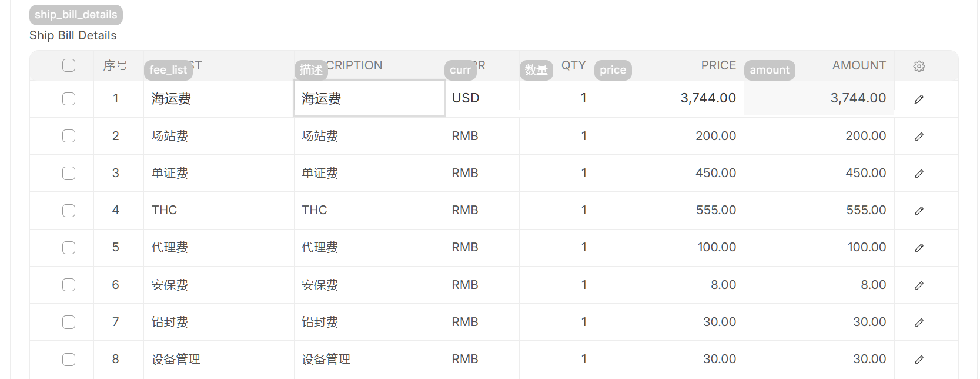Screen dimensions: 980x379
Task: Click RMB currency cell in row 2
Action: pos(481,136)
